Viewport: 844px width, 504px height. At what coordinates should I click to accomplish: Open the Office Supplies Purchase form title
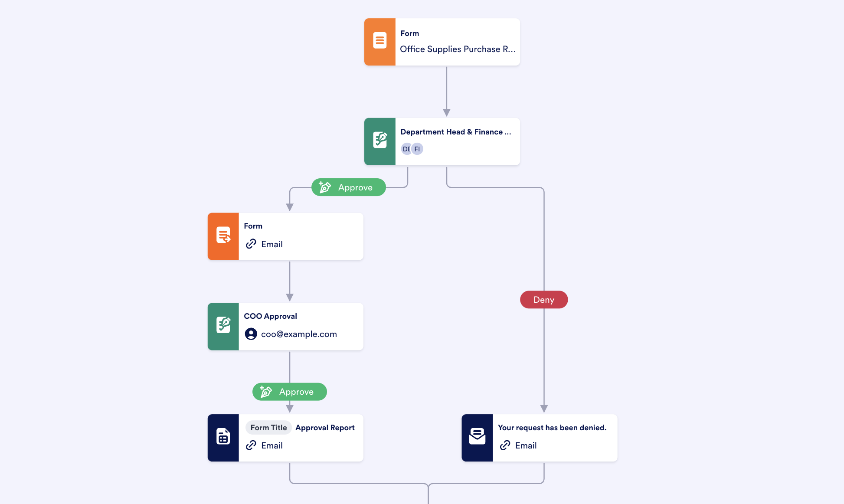click(x=458, y=49)
